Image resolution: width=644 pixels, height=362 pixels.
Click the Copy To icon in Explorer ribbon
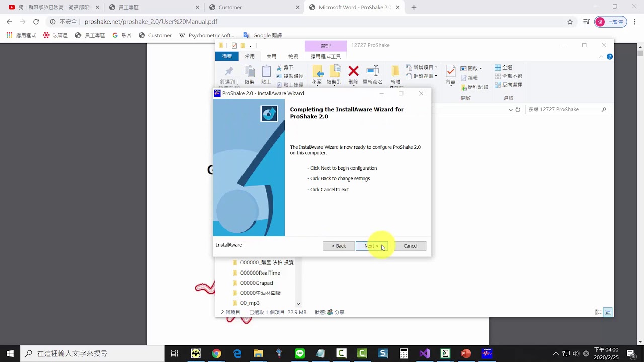point(335,71)
